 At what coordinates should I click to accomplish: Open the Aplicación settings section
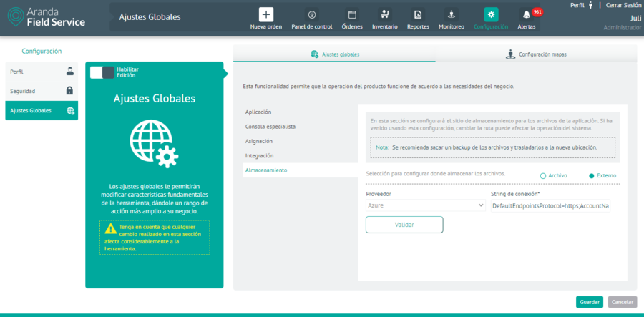[x=258, y=112]
